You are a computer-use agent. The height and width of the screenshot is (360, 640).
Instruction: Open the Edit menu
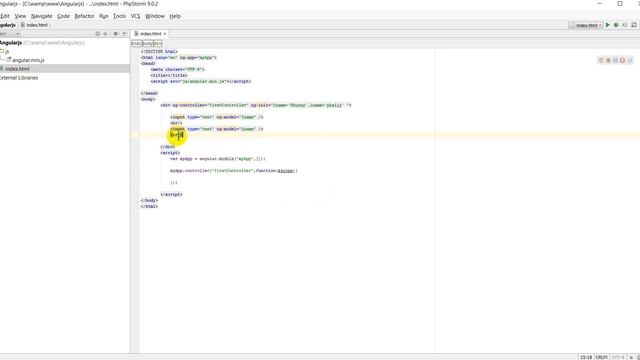pyautogui.click(x=4, y=16)
